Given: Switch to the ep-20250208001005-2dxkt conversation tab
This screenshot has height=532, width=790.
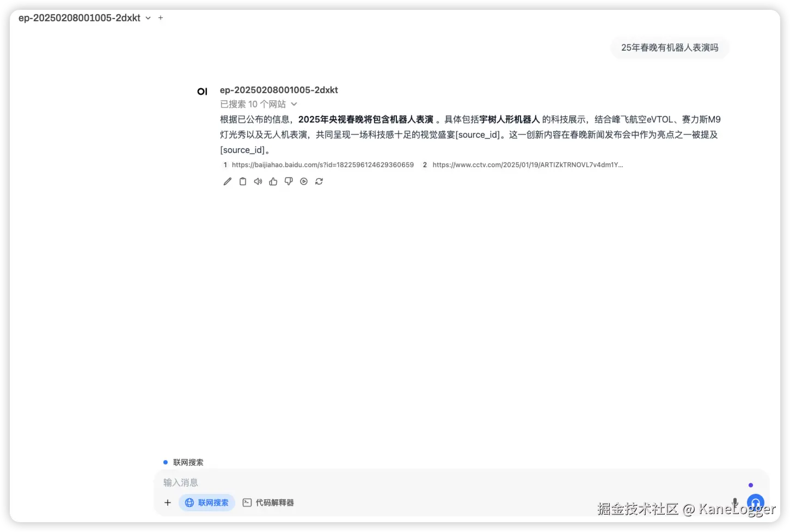Looking at the screenshot, I should [x=79, y=17].
